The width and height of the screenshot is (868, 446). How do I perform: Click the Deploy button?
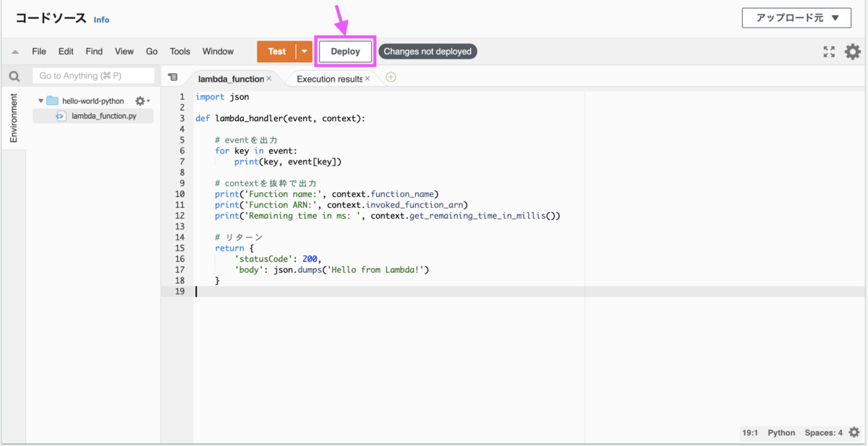point(345,51)
